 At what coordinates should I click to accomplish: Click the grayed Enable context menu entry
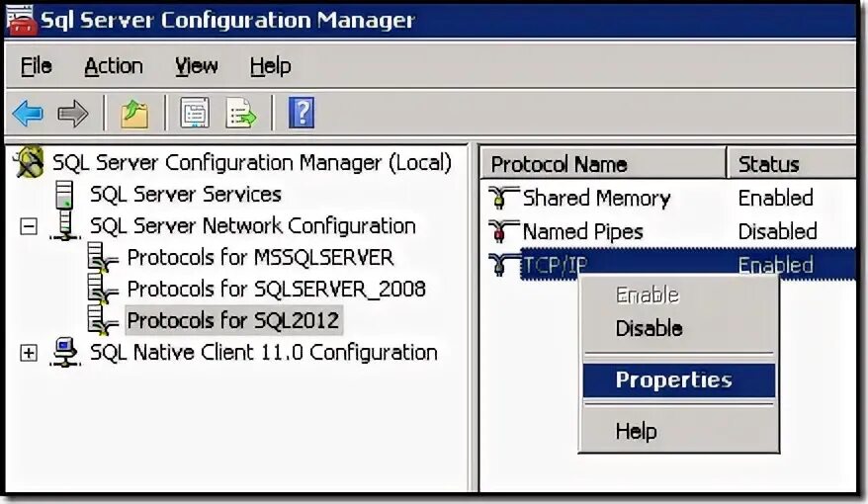pos(678,294)
